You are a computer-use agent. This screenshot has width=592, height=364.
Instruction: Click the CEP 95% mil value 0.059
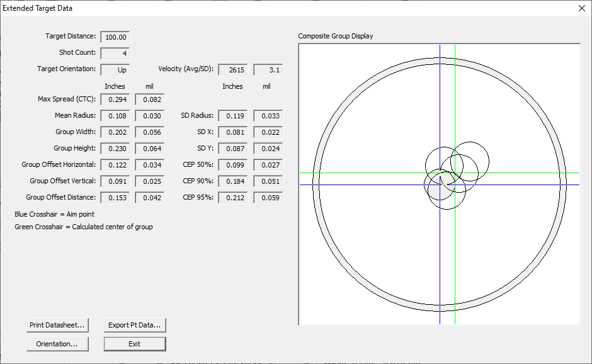tap(268, 198)
